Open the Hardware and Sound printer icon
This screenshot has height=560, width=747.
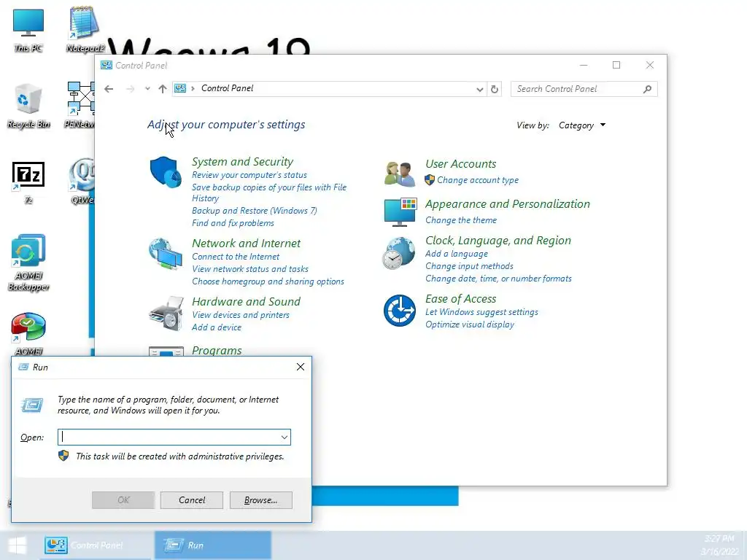tap(166, 314)
